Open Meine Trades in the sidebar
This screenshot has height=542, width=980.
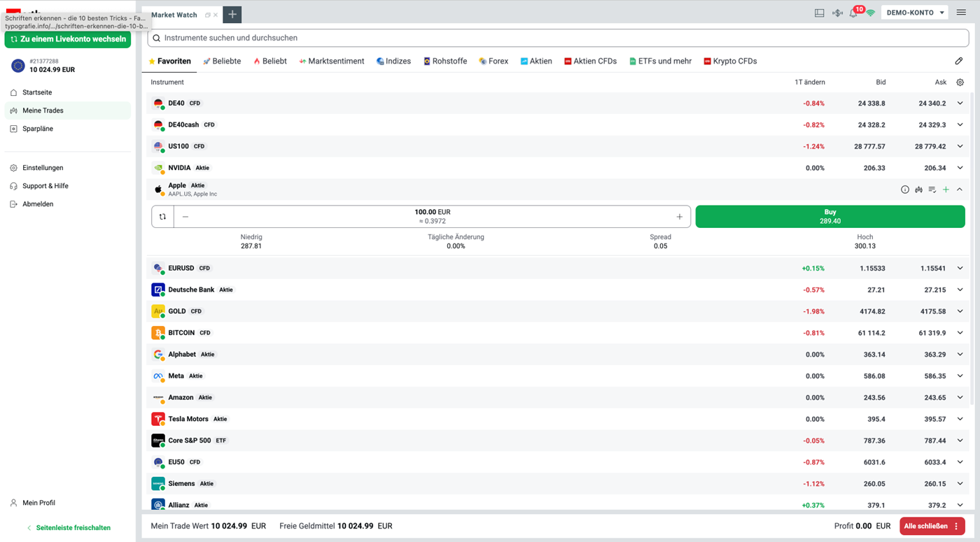click(x=67, y=110)
